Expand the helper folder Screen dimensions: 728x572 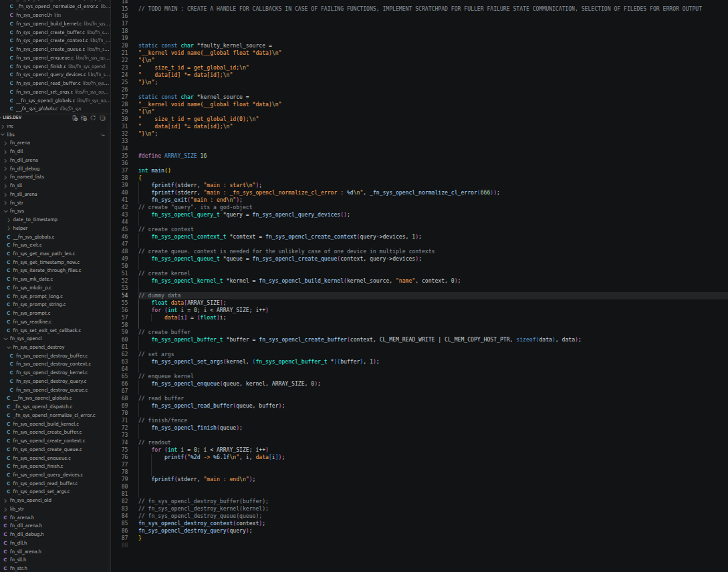point(21,229)
